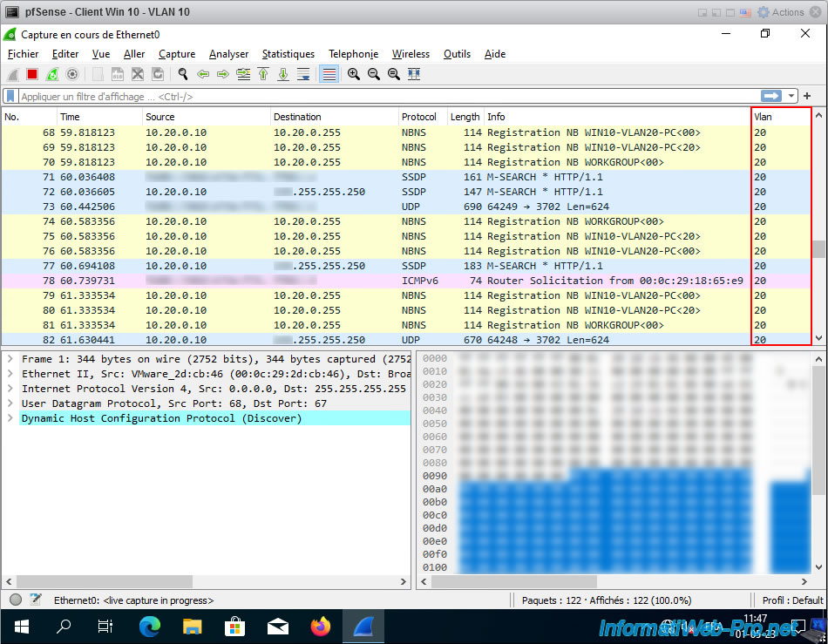Viewport: 828px width, 644px height.
Task: Toggle automatic scrolling during live capture
Action: tap(303, 75)
